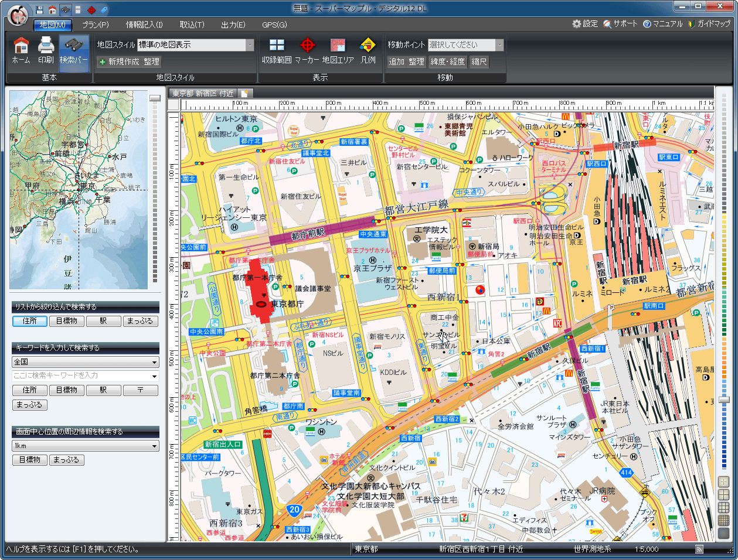
Task: Click the new map tab icon
Action: coord(245,93)
